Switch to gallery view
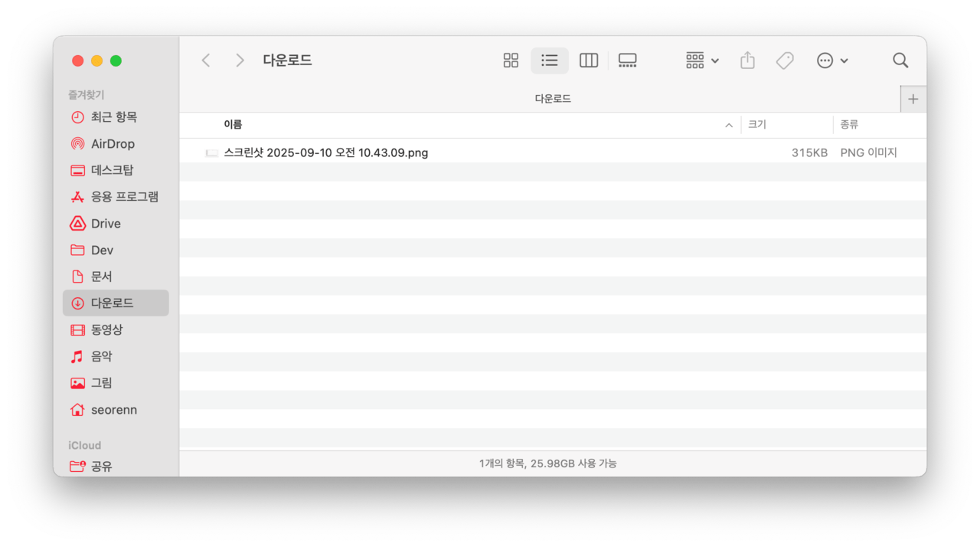This screenshot has width=980, height=547. (627, 61)
